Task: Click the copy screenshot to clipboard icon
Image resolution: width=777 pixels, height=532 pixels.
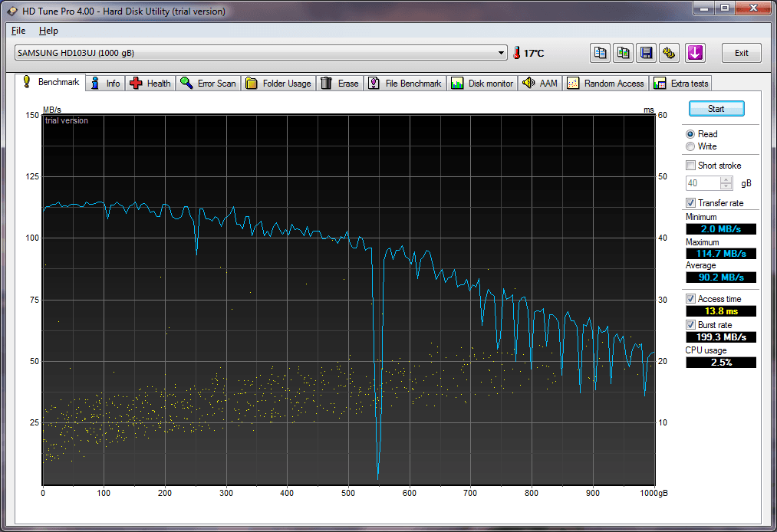Action: 623,53
